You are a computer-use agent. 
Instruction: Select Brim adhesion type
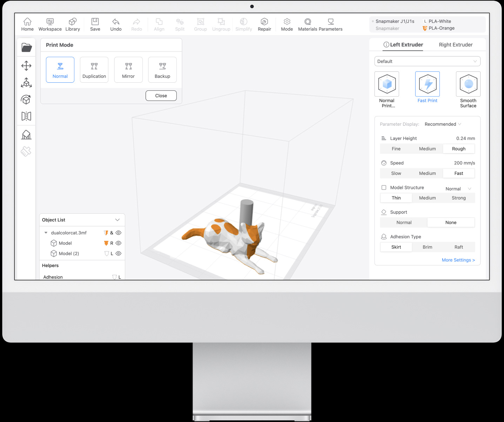click(427, 247)
